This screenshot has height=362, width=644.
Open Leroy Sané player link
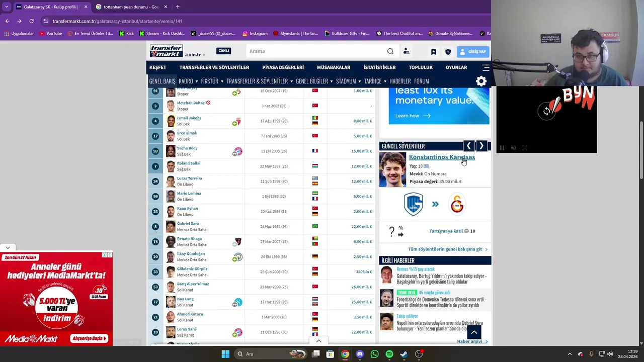187,329
